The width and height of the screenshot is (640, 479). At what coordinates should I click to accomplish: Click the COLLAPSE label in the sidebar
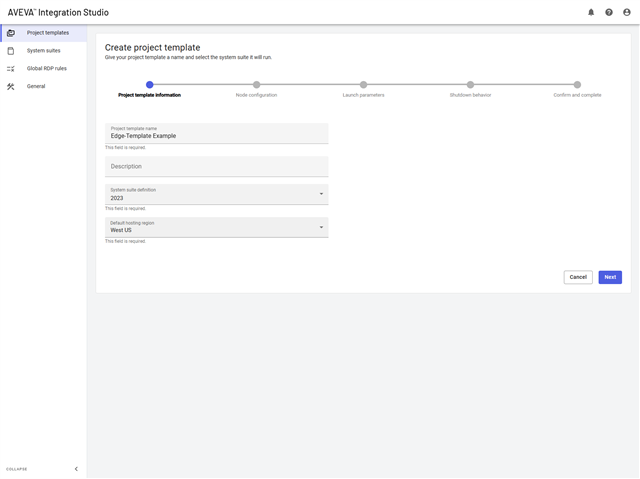pyautogui.click(x=16, y=469)
